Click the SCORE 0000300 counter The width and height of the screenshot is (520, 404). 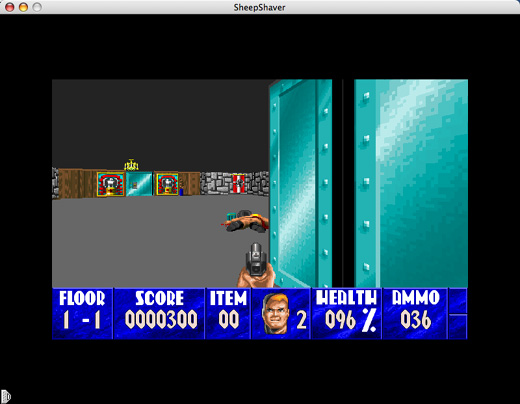click(159, 313)
